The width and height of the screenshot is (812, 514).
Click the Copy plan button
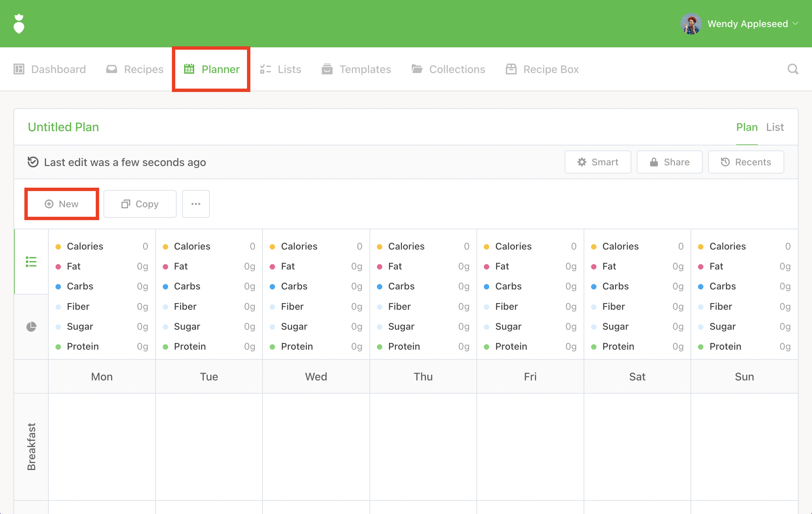(140, 204)
